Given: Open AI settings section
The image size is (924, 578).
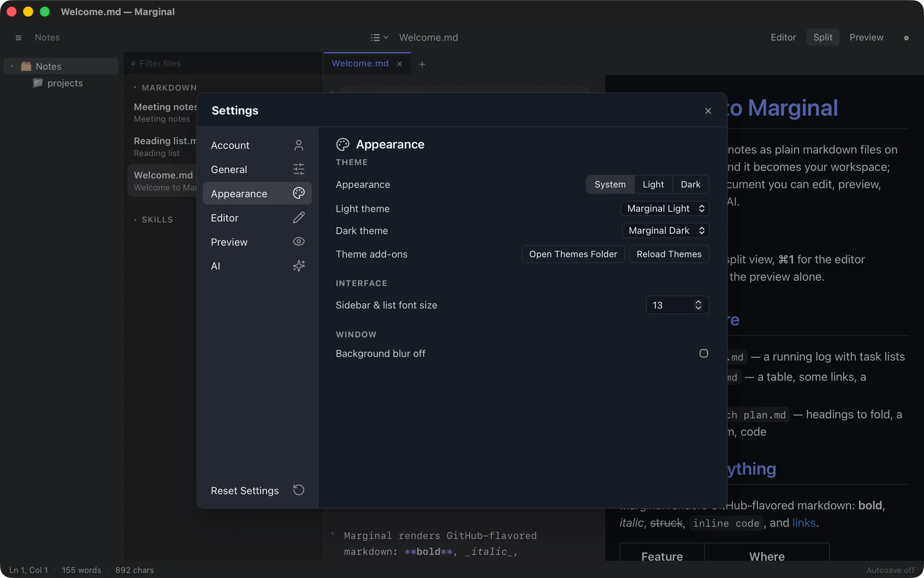Looking at the screenshot, I should 257,266.
